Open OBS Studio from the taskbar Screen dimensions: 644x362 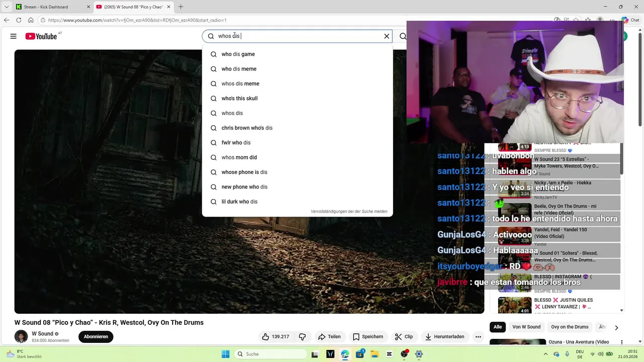point(404,354)
